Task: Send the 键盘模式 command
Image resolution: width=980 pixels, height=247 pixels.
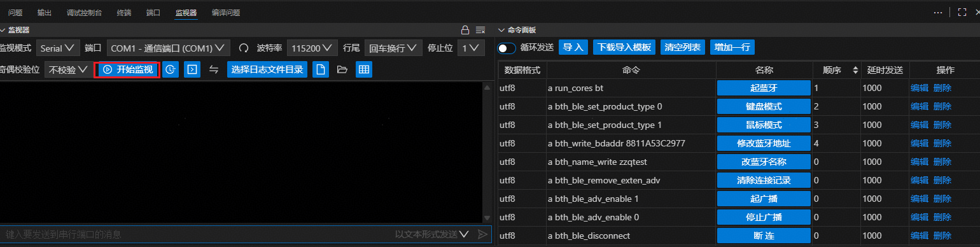Action: (x=764, y=106)
